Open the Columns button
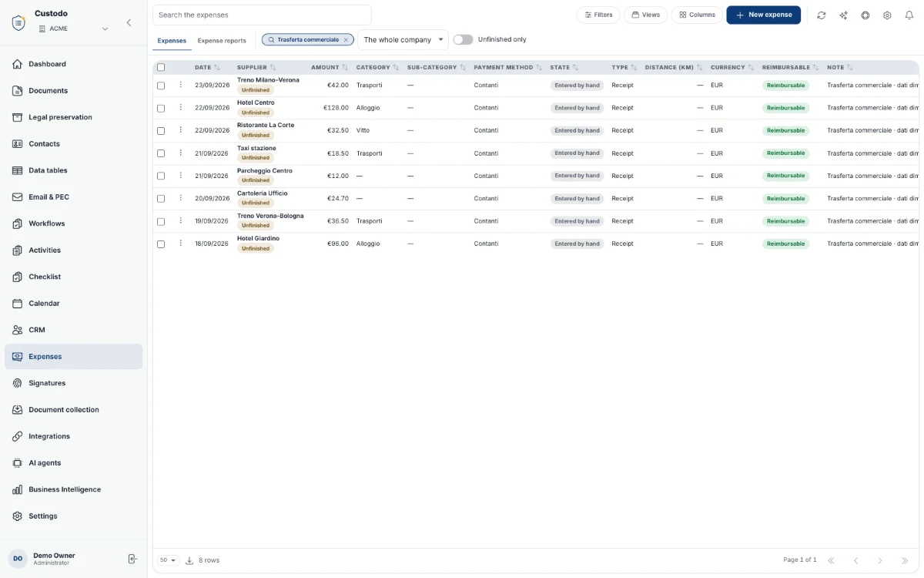This screenshot has width=924, height=578. click(x=697, y=15)
